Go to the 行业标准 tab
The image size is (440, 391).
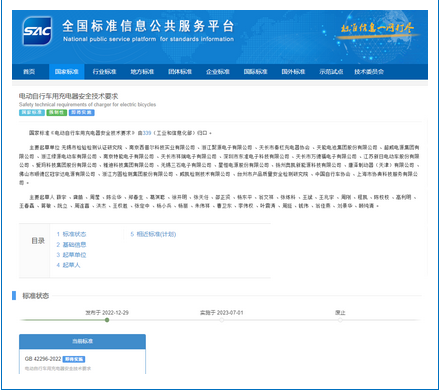pyautogui.click(x=104, y=72)
